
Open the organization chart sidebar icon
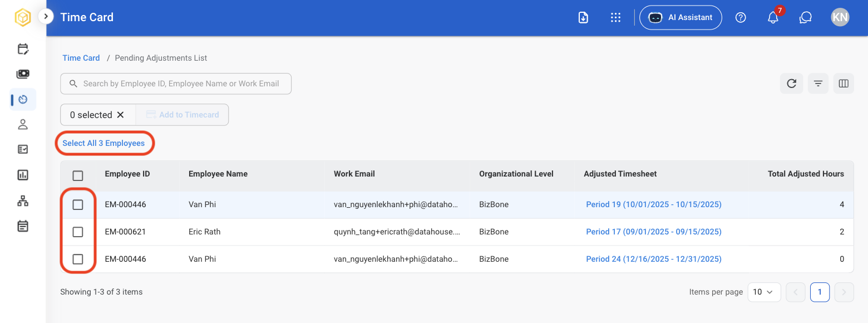click(23, 201)
